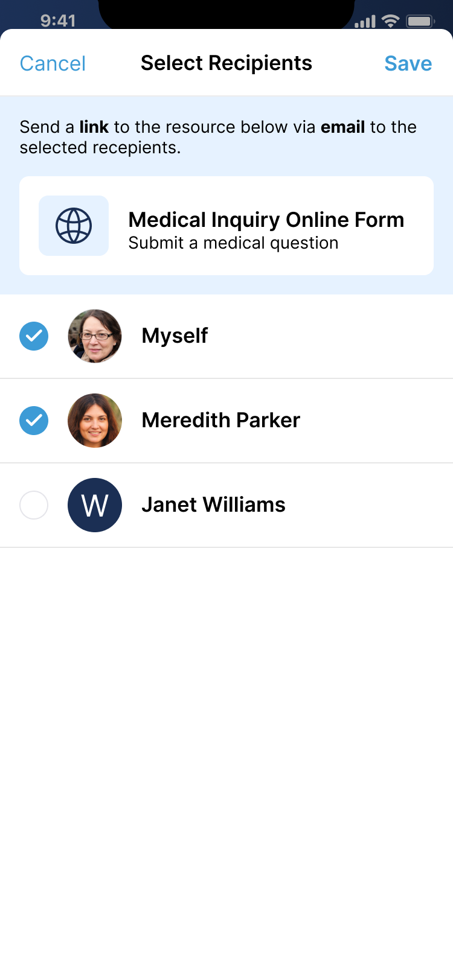The width and height of the screenshot is (453, 980).
Task: Check the Janet Williams checkbox
Action: pyautogui.click(x=34, y=505)
